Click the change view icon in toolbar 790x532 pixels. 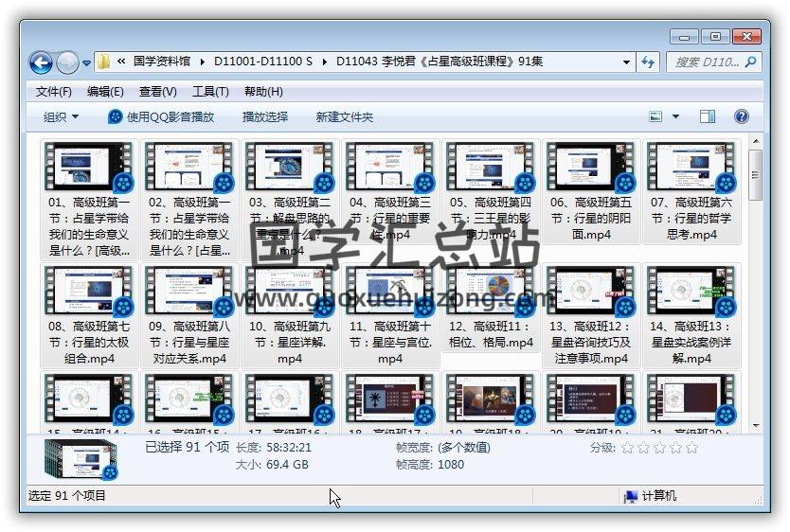655,116
